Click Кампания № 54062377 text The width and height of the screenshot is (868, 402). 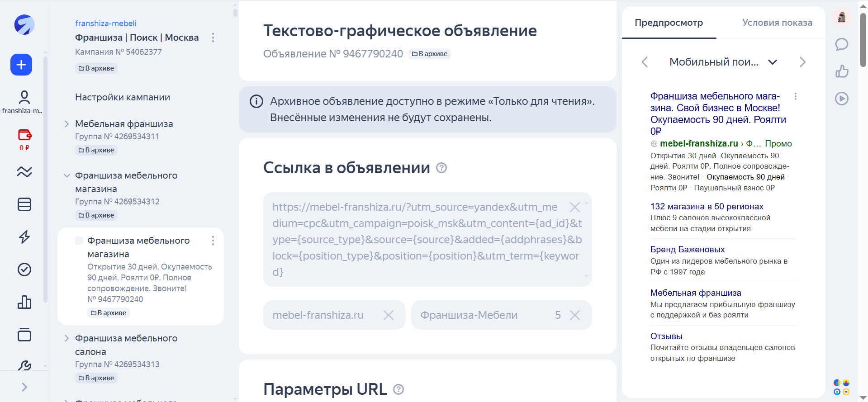119,52
